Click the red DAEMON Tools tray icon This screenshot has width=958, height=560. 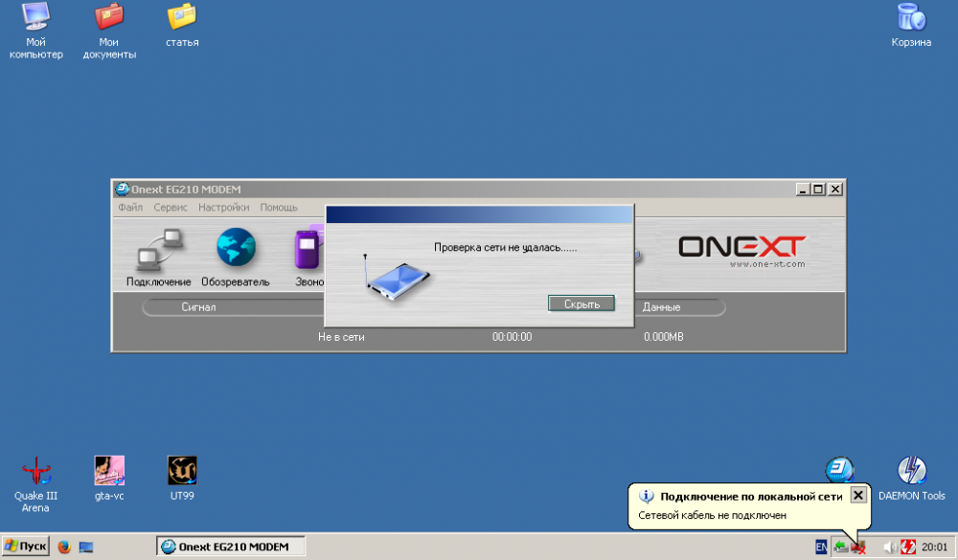[x=908, y=548]
